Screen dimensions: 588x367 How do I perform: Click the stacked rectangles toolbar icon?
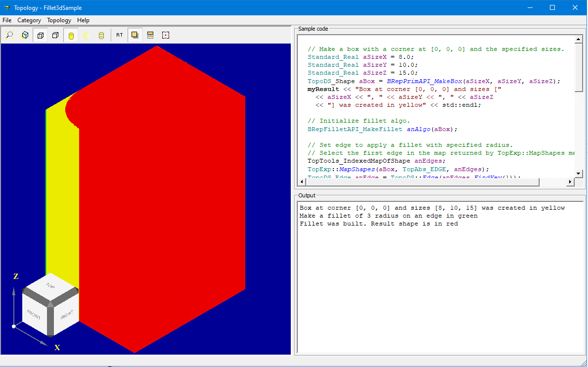(150, 35)
